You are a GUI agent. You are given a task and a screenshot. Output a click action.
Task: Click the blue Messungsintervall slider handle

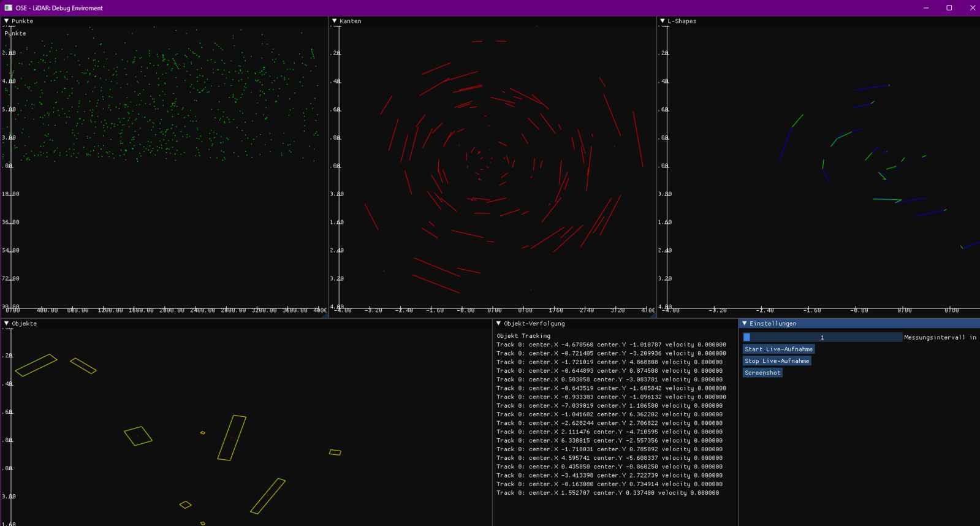pos(747,337)
